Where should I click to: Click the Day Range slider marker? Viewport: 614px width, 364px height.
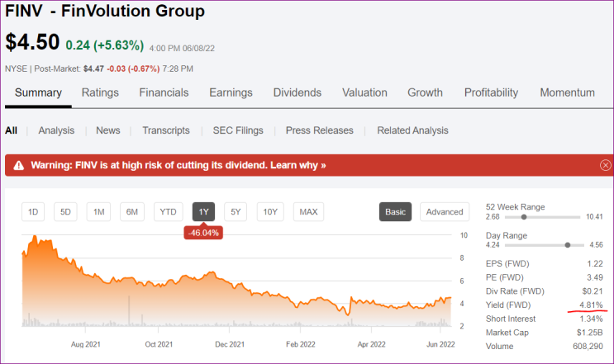click(x=567, y=245)
